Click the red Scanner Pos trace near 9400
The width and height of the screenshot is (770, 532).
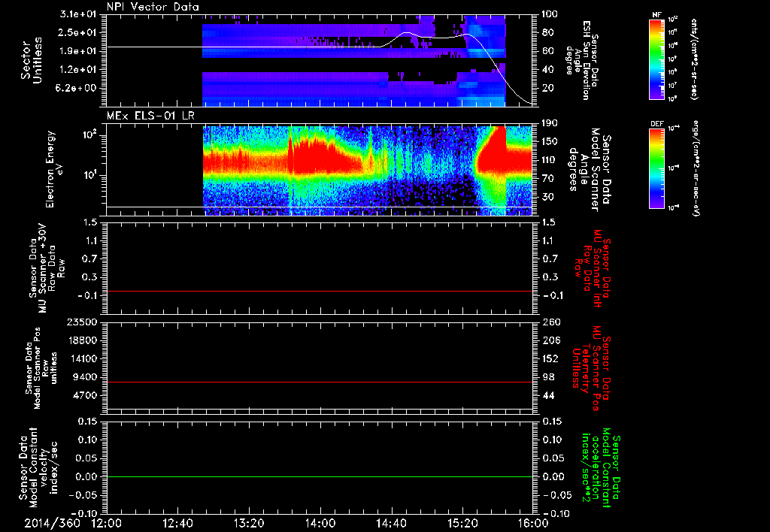coord(319,382)
